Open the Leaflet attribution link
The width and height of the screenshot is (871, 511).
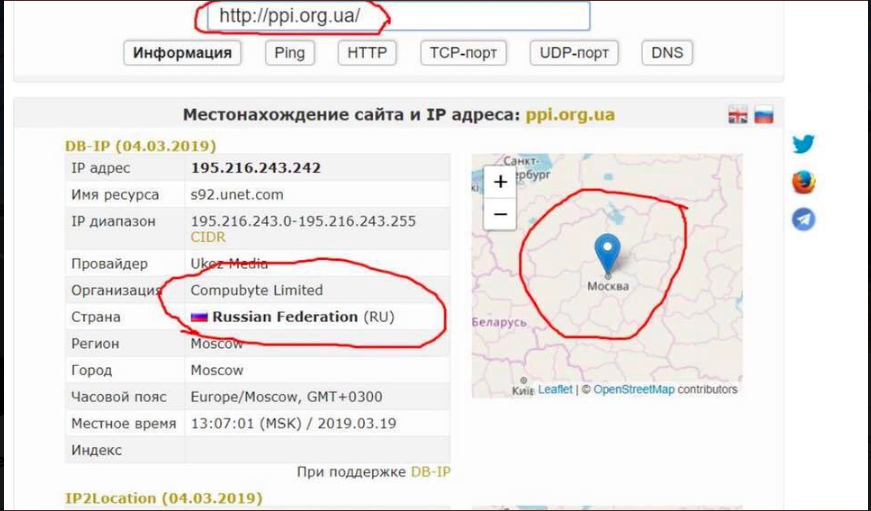click(555, 389)
